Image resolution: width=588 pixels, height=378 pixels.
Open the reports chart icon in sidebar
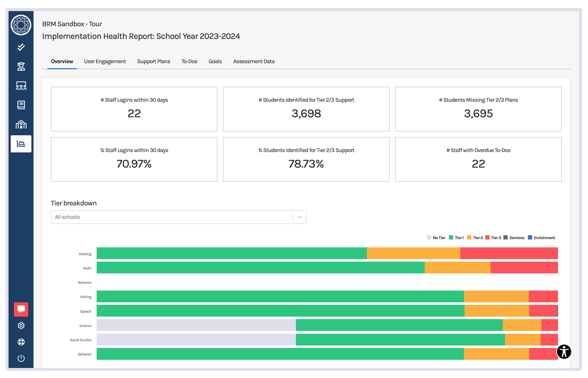[x=21, y=143]
